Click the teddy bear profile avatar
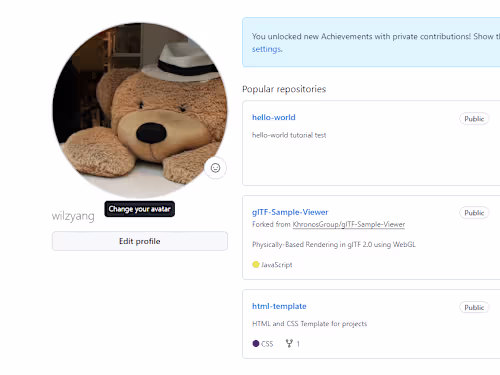Viewport: 500px width, 375px height. pos(140,110)
